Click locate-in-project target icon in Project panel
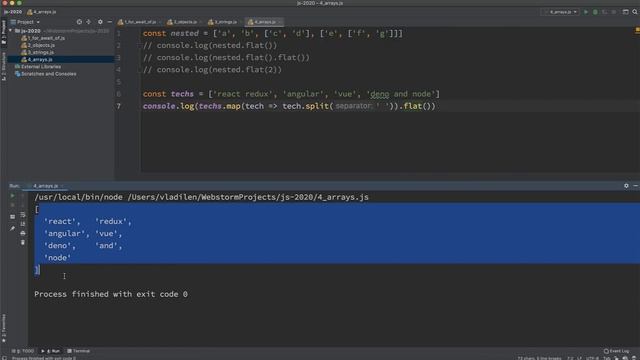 [x=79, y=22]
